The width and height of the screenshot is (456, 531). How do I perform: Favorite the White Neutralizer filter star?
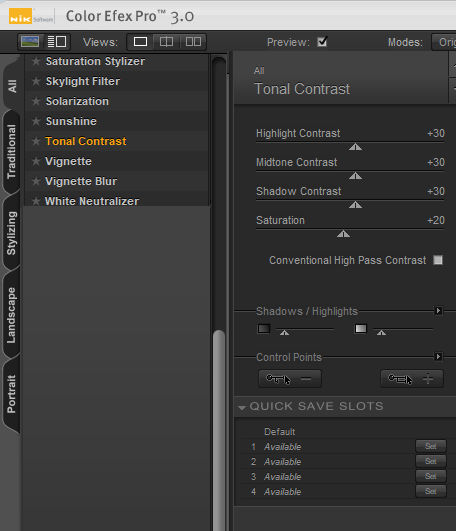click(x=36, y=201)
